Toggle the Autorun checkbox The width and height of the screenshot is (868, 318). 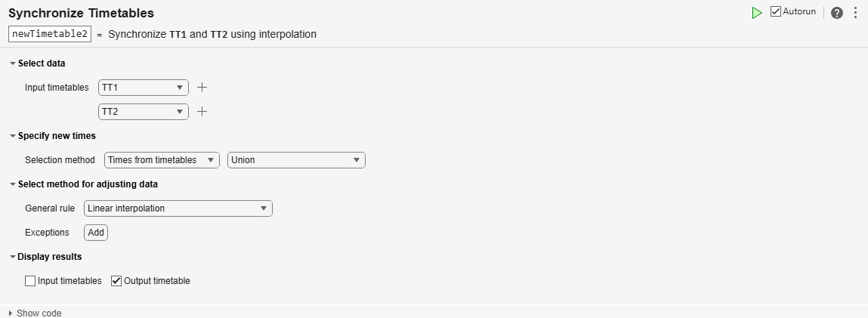(x=776, y=11)
